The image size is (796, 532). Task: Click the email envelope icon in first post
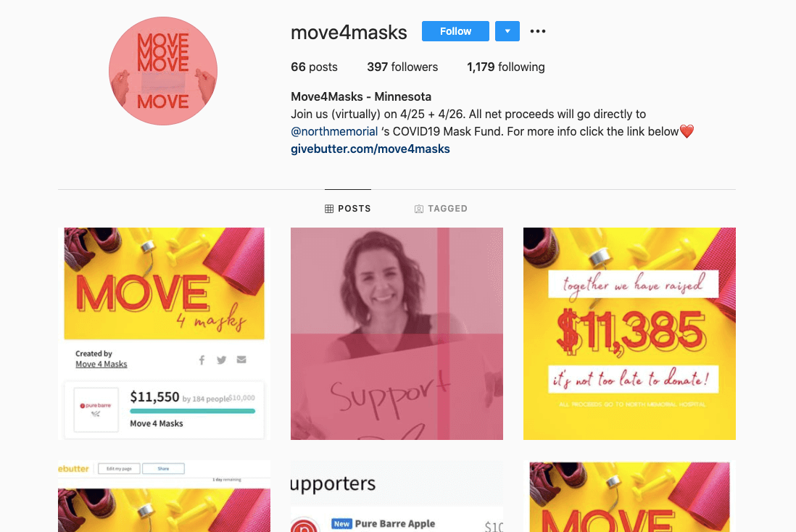coord(241,359)
